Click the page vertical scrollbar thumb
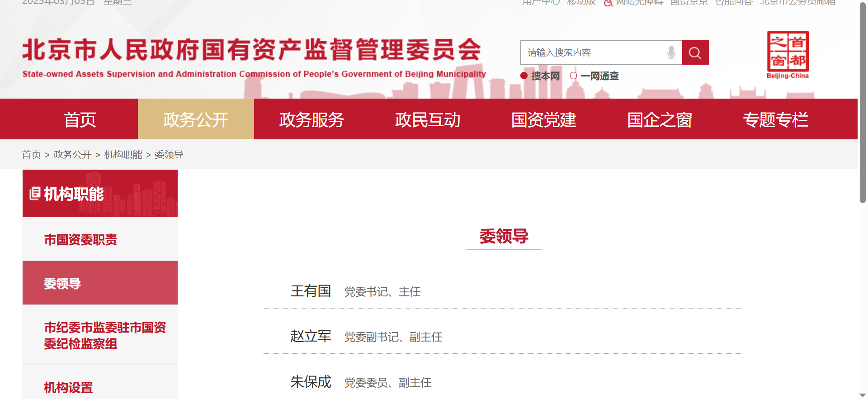 (x=863, y=102)
